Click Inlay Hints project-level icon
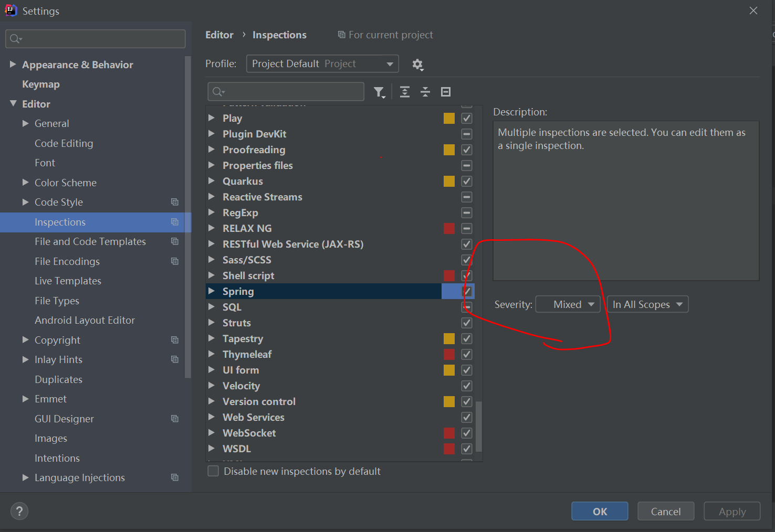Screen dimensions: 775x532 click(x=175, y=359)
